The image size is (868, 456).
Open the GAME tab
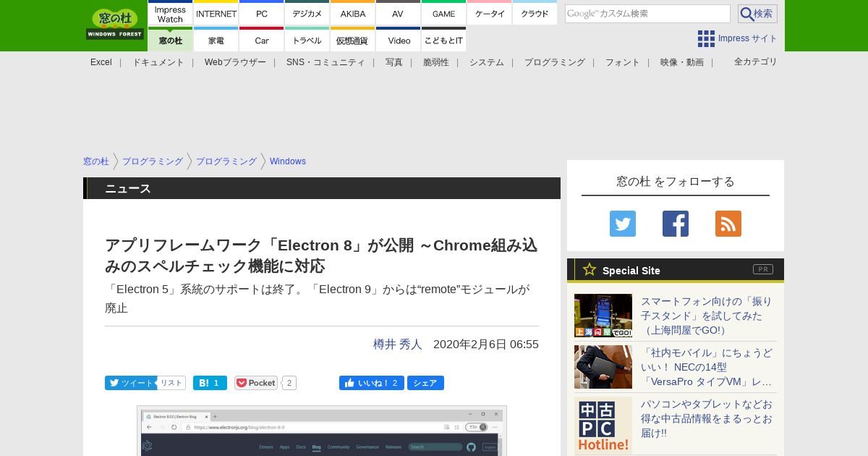point(443,14)
